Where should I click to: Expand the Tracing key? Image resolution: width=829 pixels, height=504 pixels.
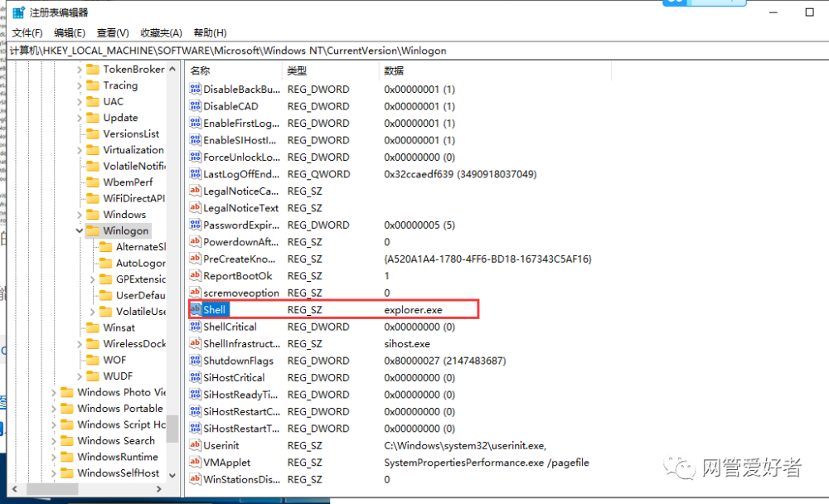click(80, 85)
